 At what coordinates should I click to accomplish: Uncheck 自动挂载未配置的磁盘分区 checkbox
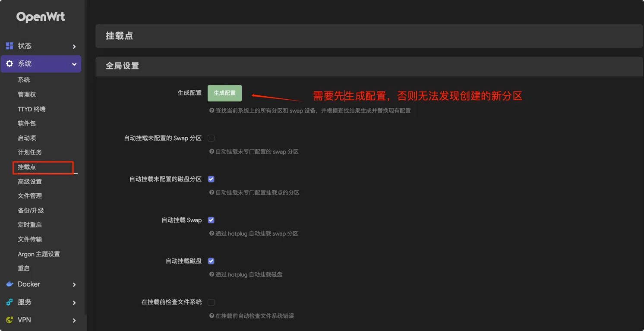[x=211, y=179]
